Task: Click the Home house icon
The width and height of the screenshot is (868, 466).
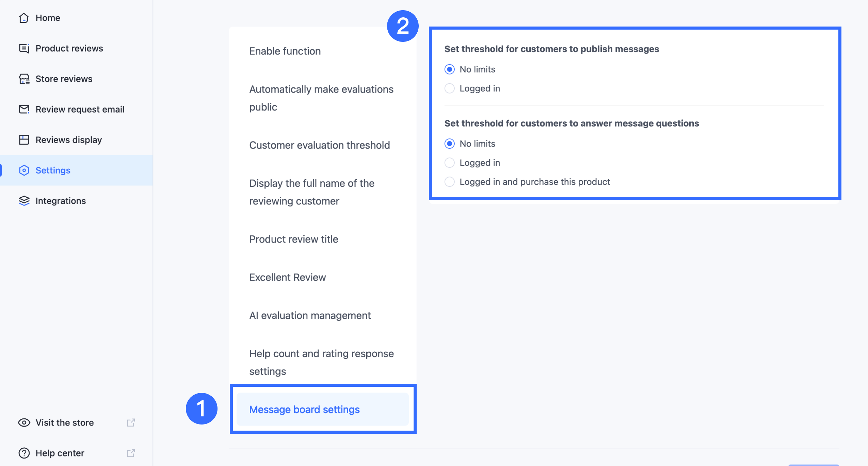Action: (24, 18)
